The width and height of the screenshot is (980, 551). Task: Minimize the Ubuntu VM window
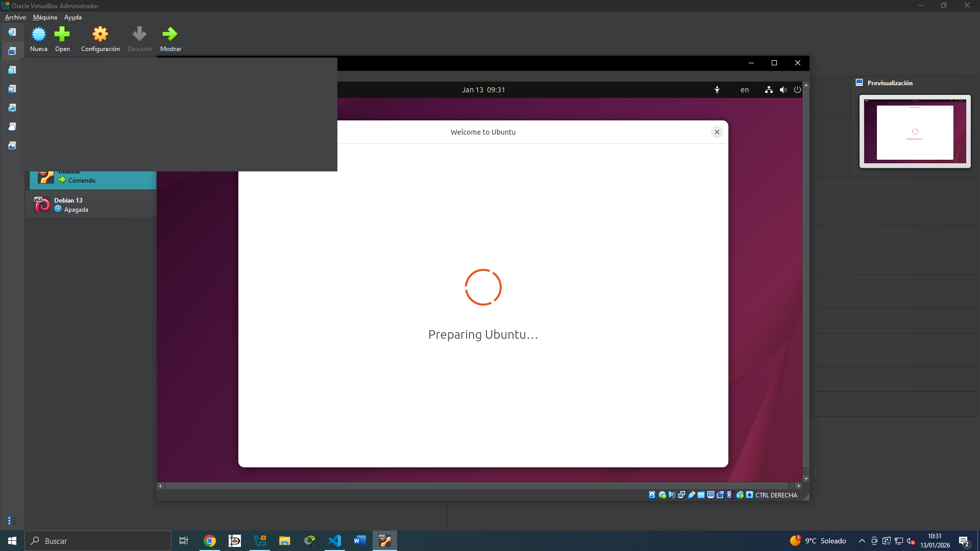pos(751,63)
